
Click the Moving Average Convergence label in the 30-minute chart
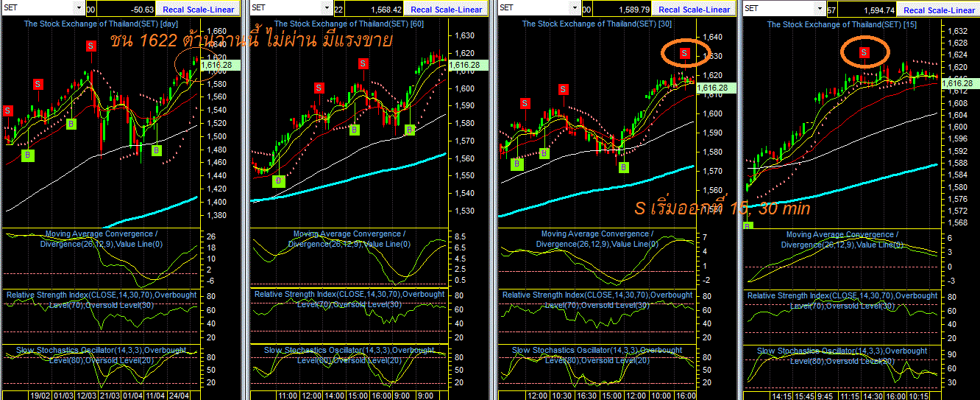597,239
